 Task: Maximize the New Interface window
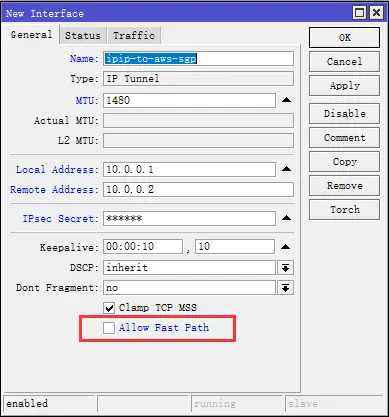[x=359, y=13]
